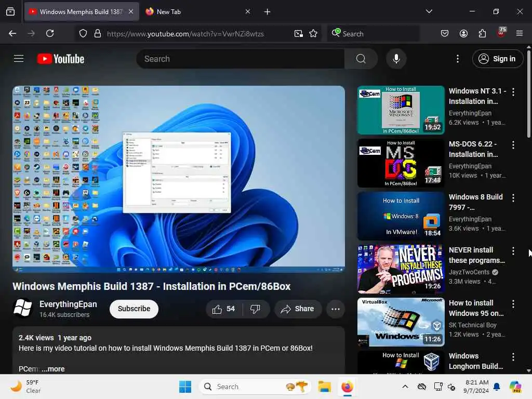Go back to previous page
532x399 pixels.
[12, 33]
